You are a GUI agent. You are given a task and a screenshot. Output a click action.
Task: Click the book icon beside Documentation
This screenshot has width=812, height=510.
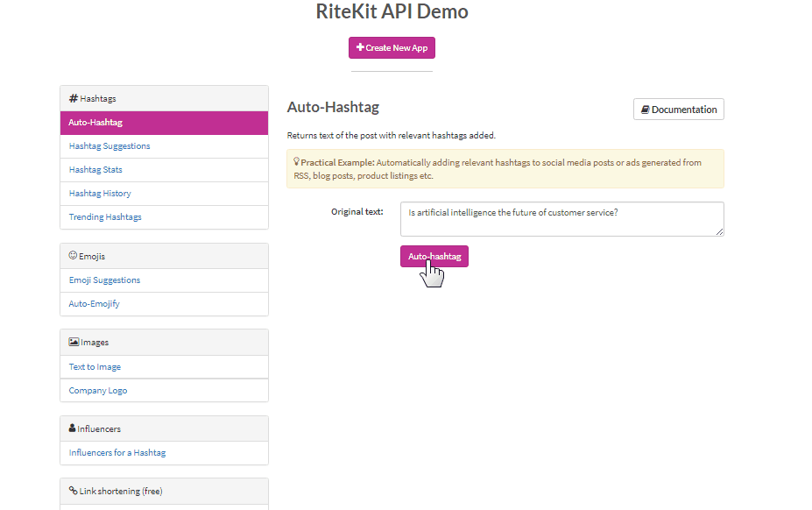click(x=646, y=110)
